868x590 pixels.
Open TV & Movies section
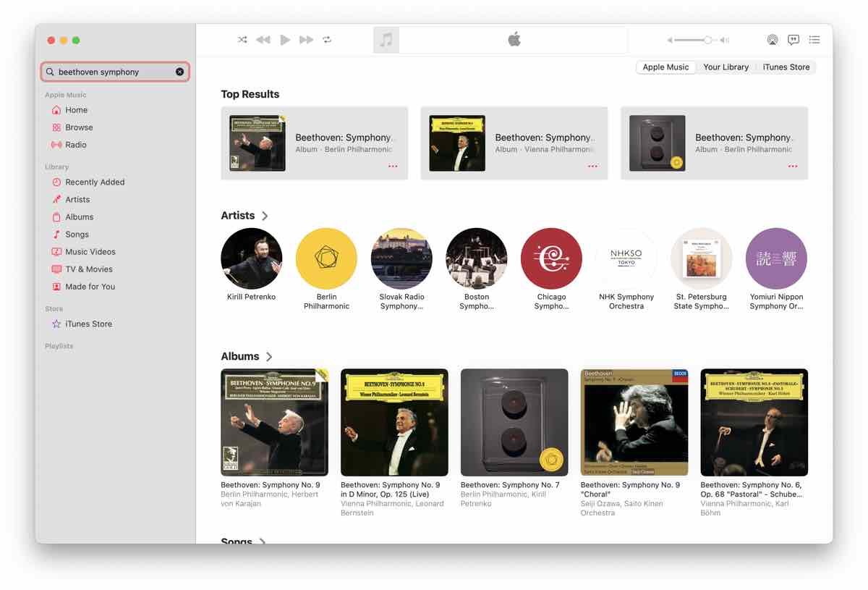[x=88, y=269]
